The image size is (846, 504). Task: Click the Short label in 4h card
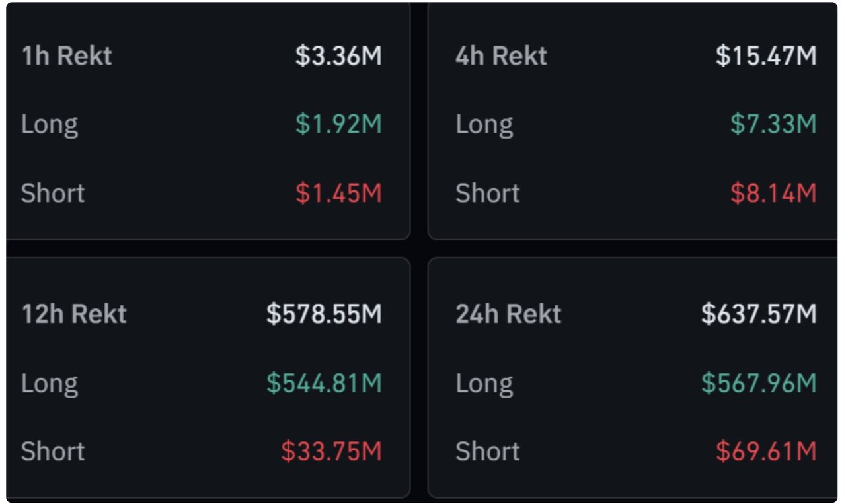click(x=488, y=193)
